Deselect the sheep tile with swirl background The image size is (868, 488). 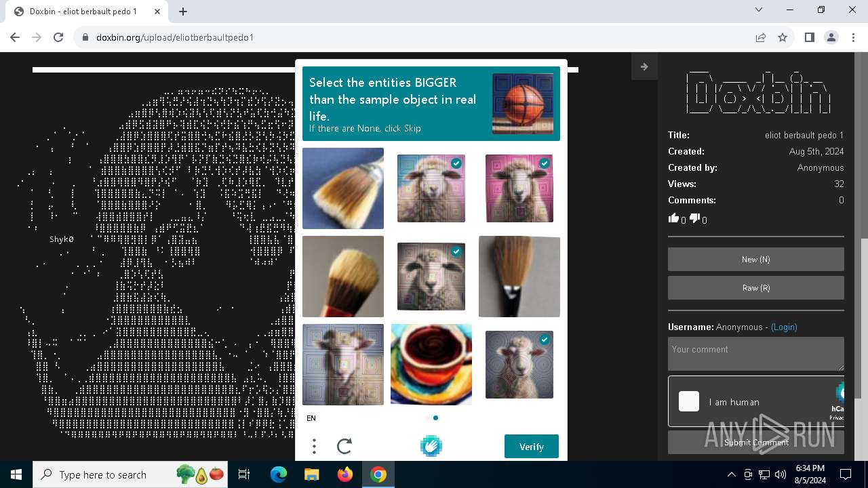point(519,365)
